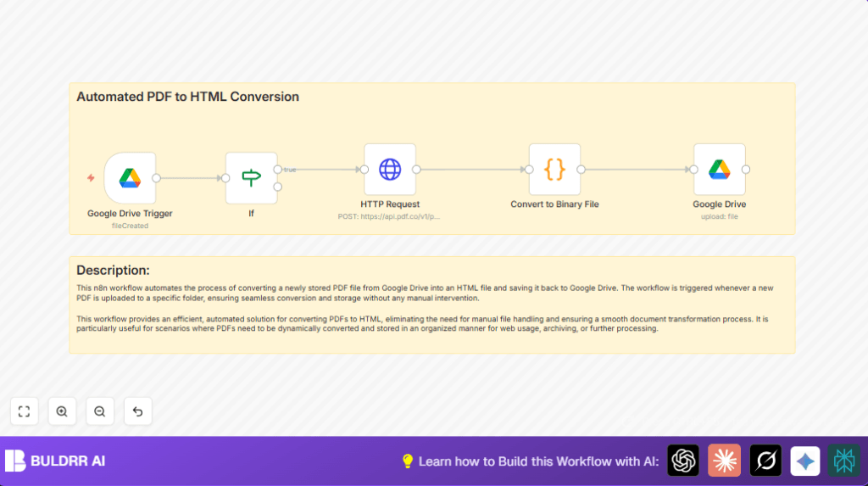Select the Convert to Binary File node
The width and height of the screenshot is (868, 486).
pyautogui.click(x=554, y=169)
